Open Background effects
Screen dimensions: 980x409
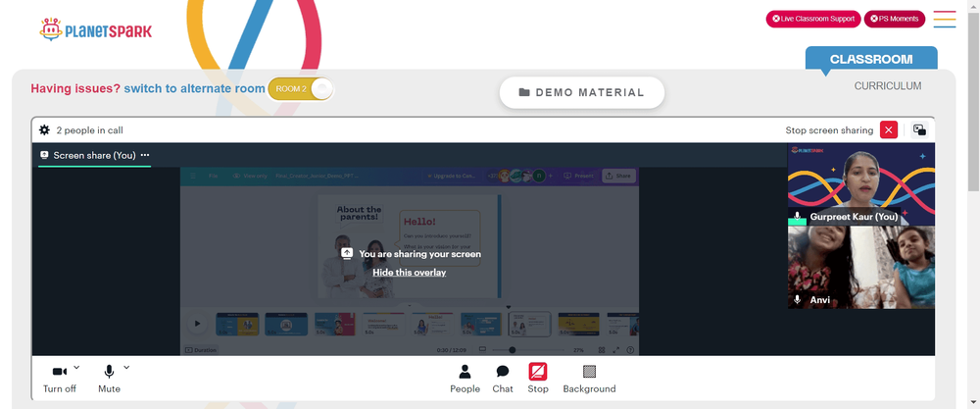(x=589, y=379)
